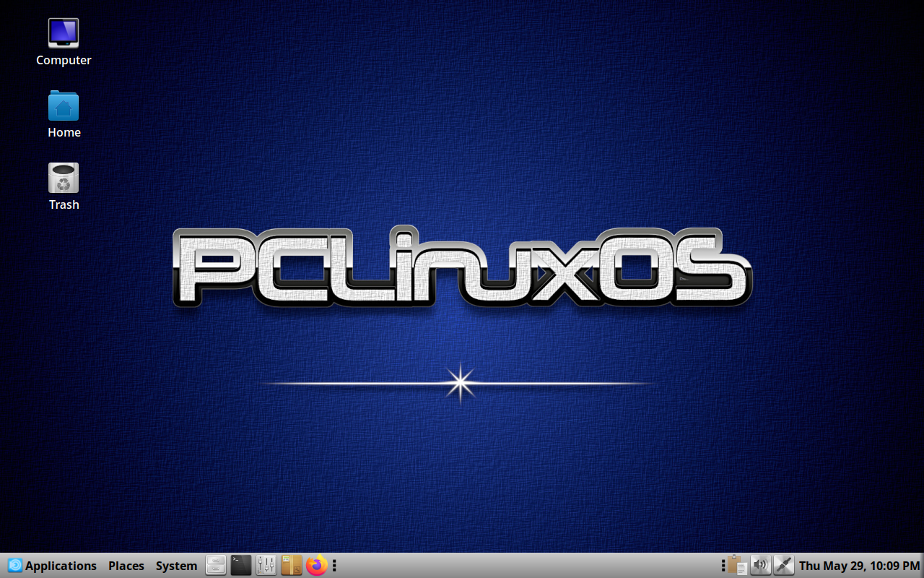
Task: Open the calendar from the clock Thu May 29
Action: (x=859, y=566)
